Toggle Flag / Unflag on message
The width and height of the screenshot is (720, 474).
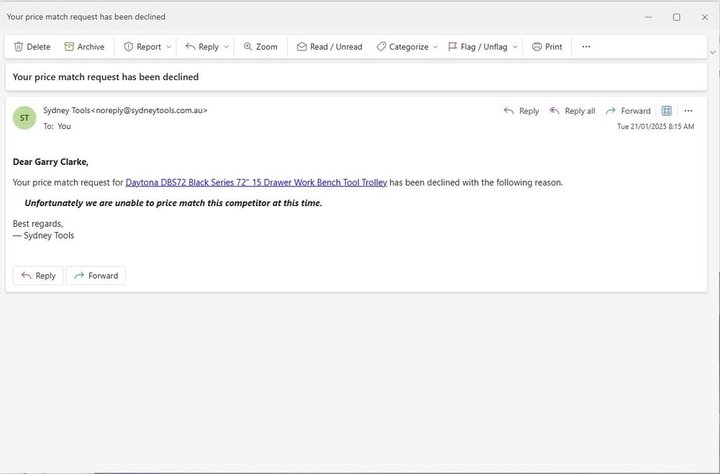point(478,47)
